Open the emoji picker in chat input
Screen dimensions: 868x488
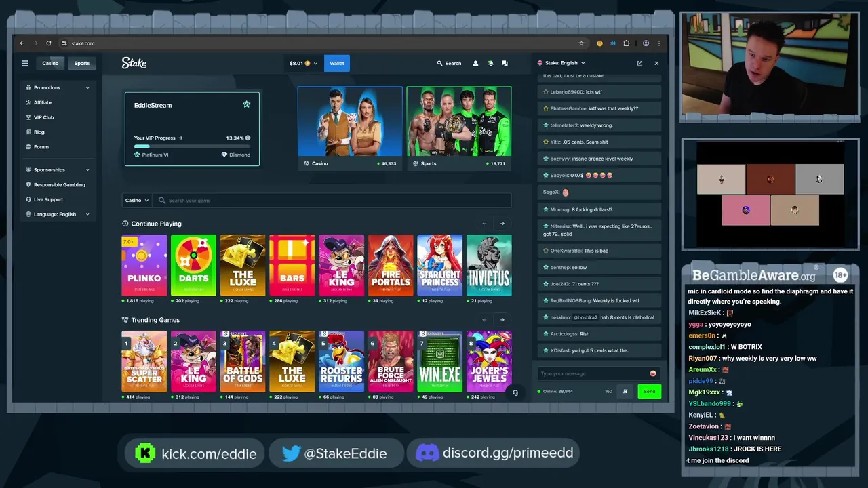pyautogui.click(x=653, y=373)
